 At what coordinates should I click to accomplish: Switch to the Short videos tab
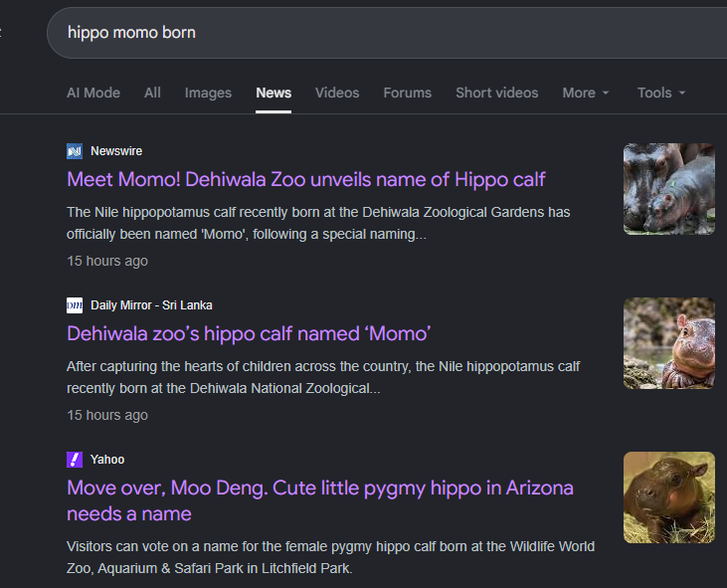coord(497,93)
